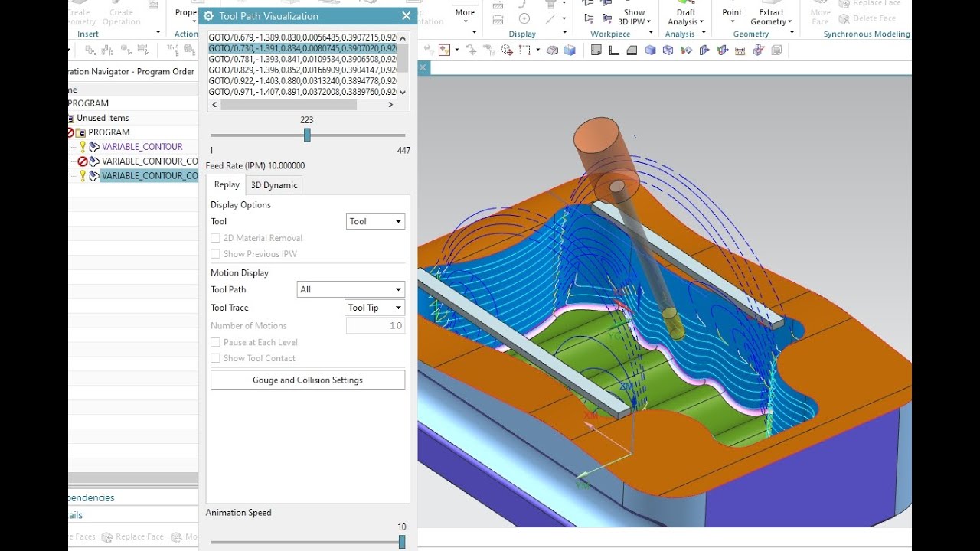Click the GOTO list horizontal scroll-right arrow
Image resolution: width=980 pixels, height=551 pixels.
coord(391,105)
